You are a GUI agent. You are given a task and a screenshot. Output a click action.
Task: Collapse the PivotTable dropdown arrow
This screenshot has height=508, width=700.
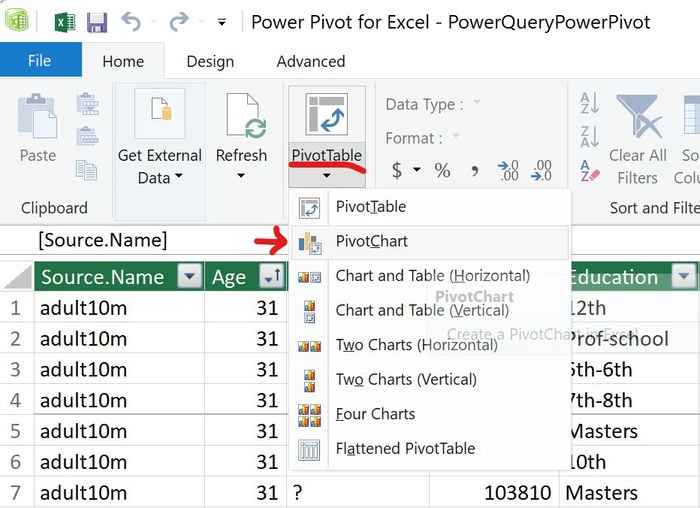327,175
